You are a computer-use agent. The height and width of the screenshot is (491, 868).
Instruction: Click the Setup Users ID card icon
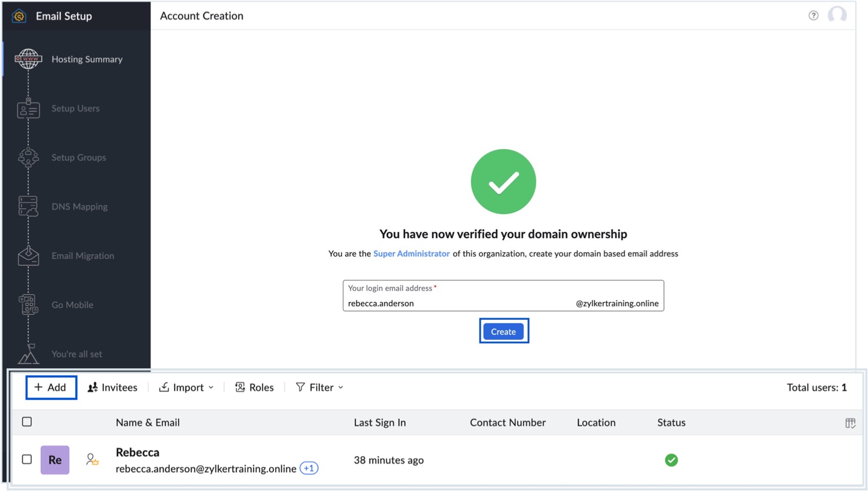(x=28, y=108)
